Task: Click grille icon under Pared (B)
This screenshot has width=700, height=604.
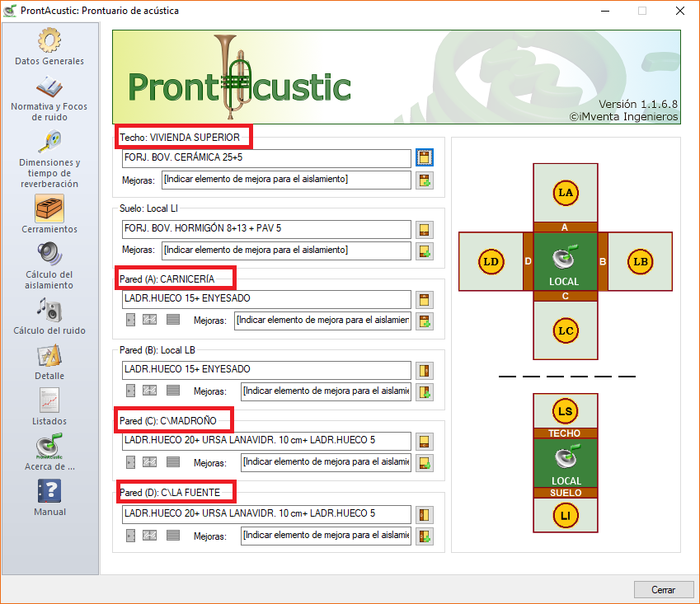Action: (x=173, y=391)
